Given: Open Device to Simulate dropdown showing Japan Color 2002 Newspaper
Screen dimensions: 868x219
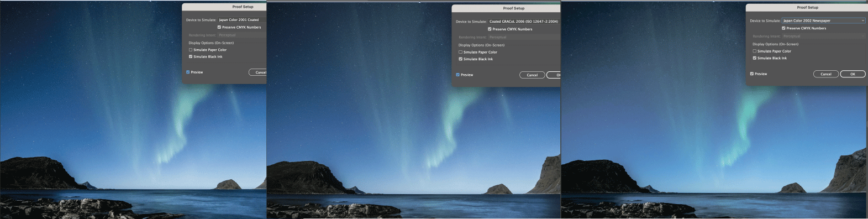Looking at the screenshot, I should 823,20.
